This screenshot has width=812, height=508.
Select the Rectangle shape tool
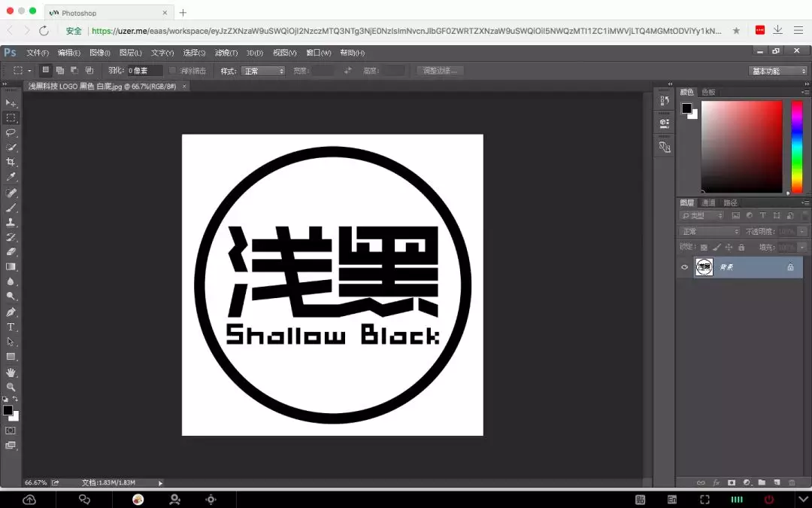pos(11,357)
